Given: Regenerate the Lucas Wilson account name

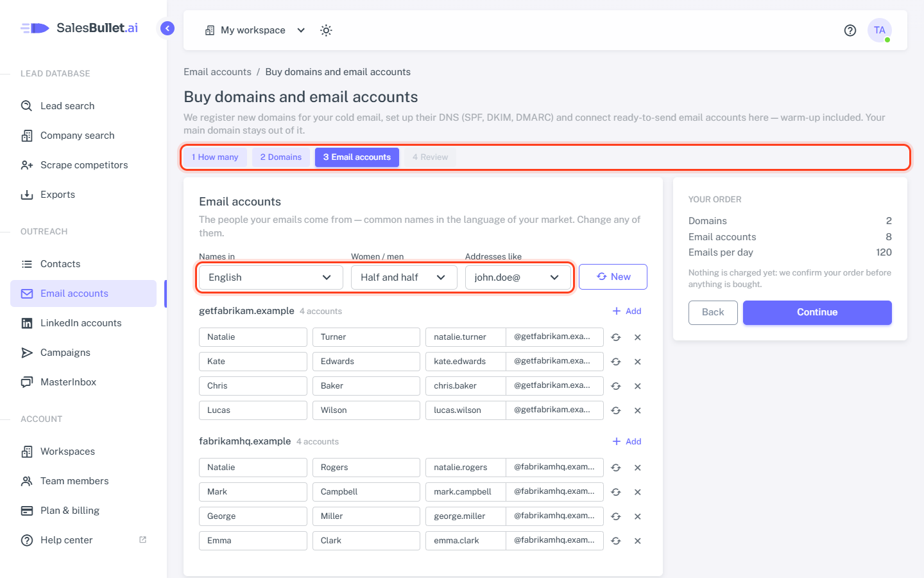Looking at the screenshot, I should click(x=616, y=410).
